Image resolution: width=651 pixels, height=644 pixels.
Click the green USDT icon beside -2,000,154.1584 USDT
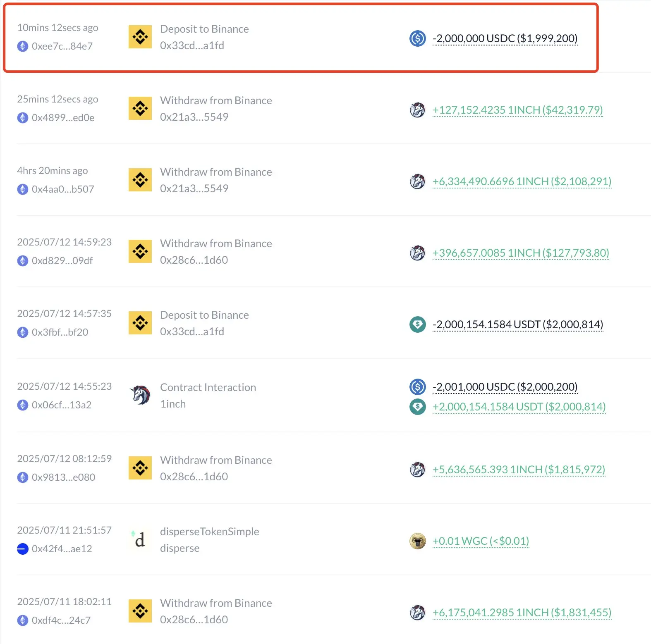tap(417, 324)
